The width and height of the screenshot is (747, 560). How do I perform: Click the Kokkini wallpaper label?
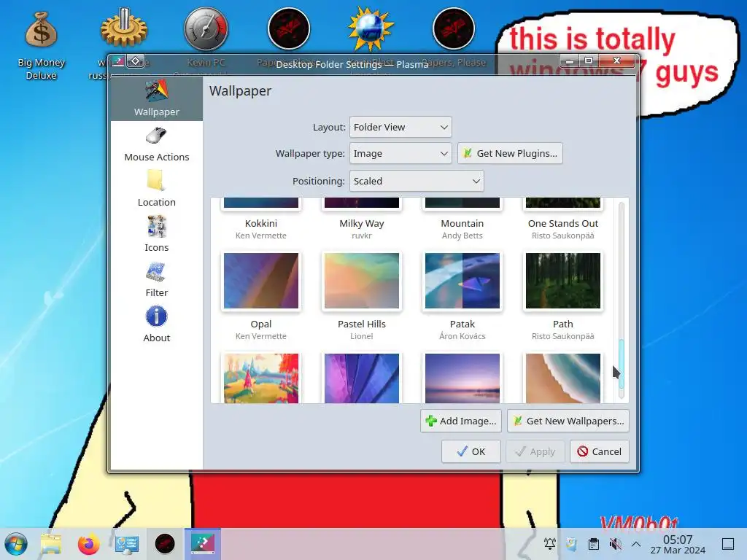[261, 223]
